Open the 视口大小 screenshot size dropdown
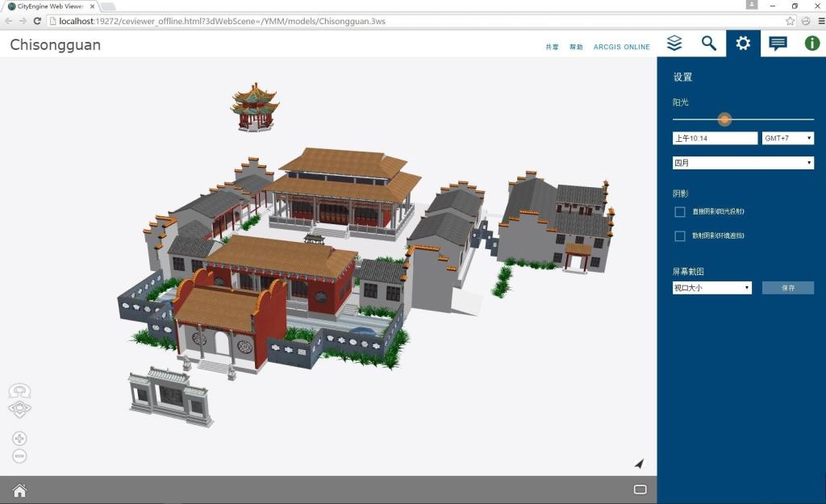Viewport: 826px width, 504px height. click(712, 288)
